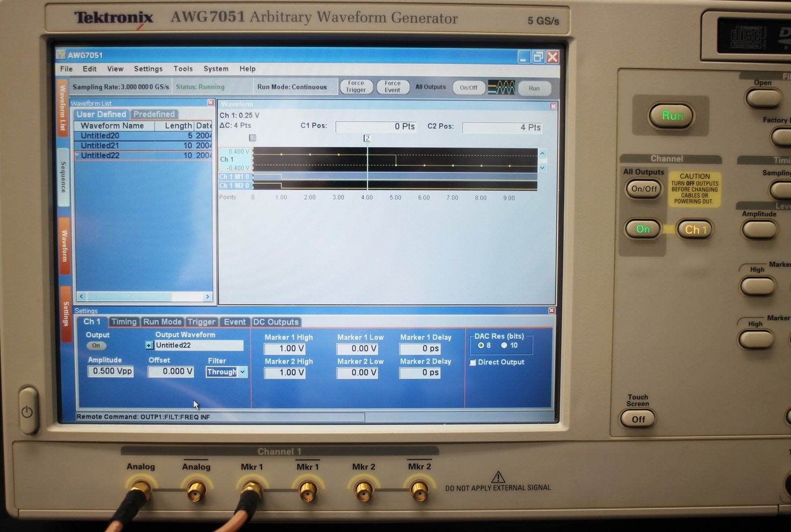This screenshot has height=532, width=791.
Task: Select the Waveform List side tab
Action: [x=63, y=107]
